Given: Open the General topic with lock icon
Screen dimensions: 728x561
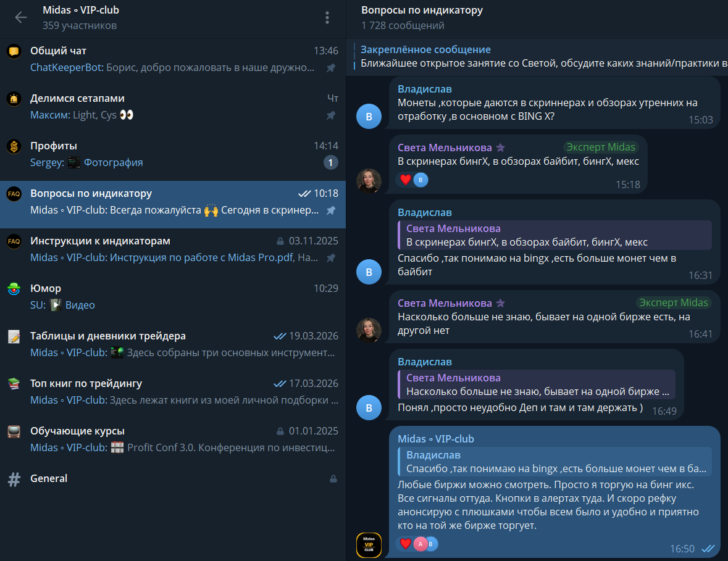Looking at the screenshot, I should pyautogui.click(x=173, y=479).
